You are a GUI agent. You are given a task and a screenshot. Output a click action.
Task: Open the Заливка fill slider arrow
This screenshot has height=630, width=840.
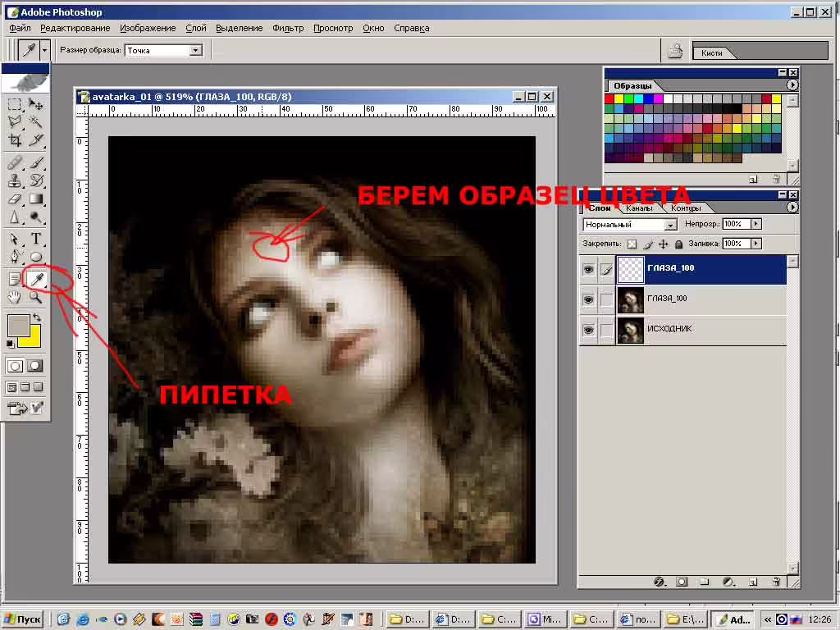click(756, 244)
